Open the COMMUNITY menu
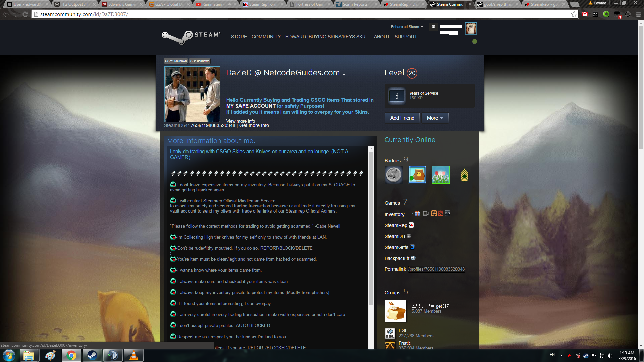Screen dimensions: 644x362 click(266, 37)
